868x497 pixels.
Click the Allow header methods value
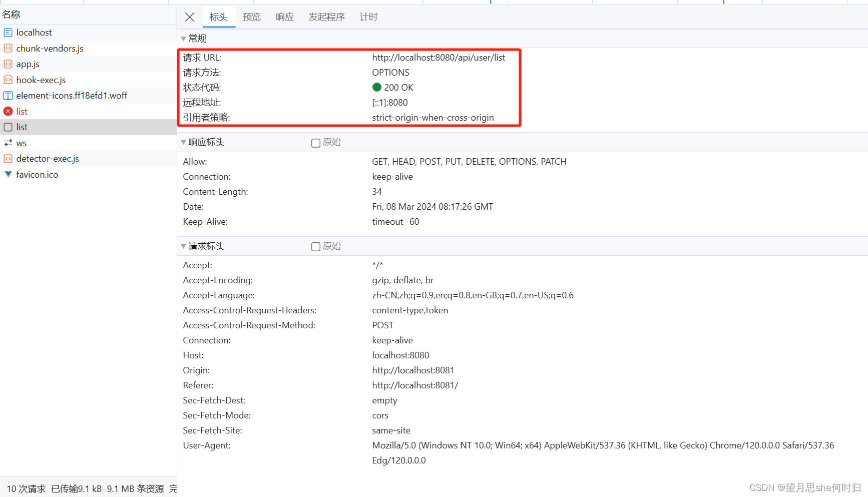click(469, 162)
